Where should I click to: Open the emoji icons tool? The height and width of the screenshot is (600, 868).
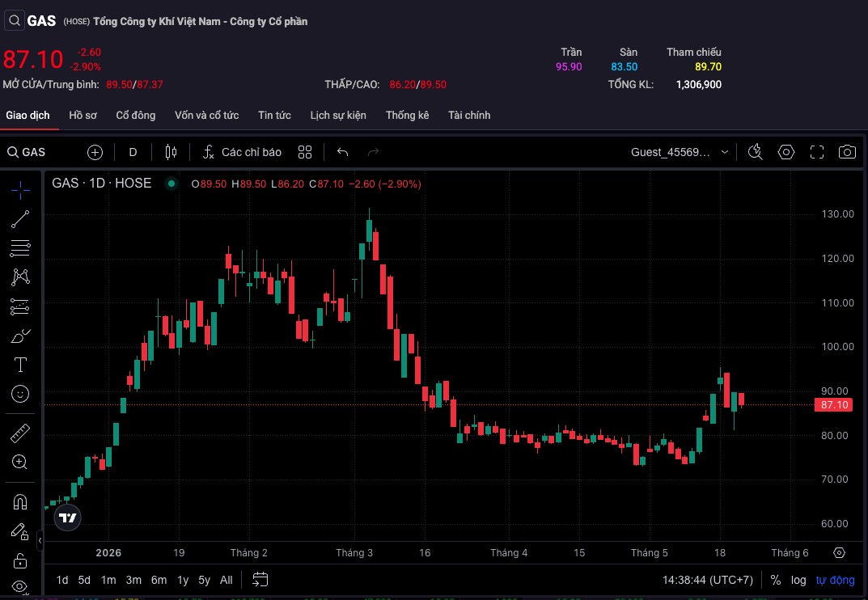[x=20, y=394]
